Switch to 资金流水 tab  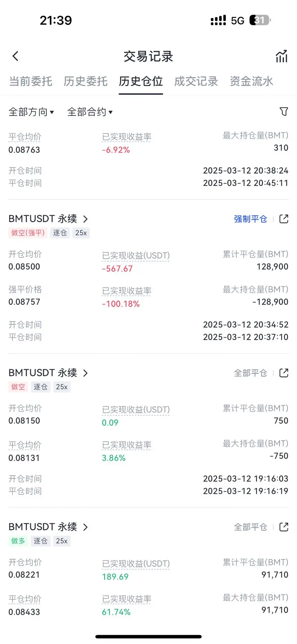(251, 81)
